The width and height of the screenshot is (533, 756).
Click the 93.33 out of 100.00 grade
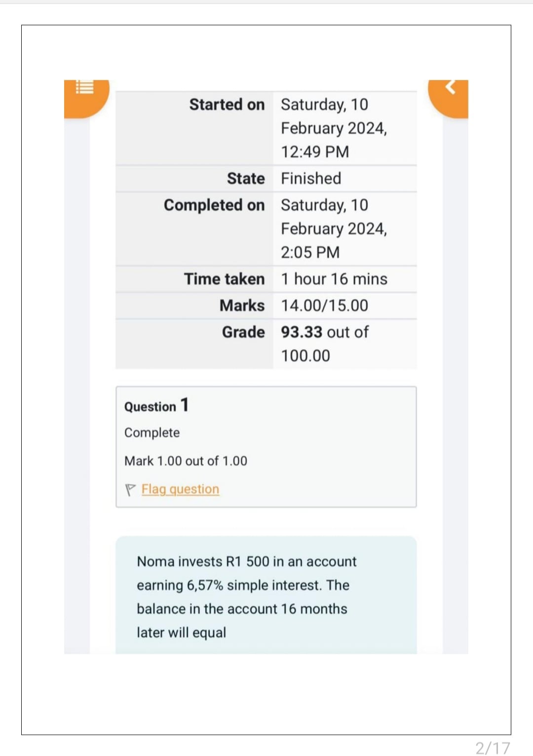[x=324, y=344]
